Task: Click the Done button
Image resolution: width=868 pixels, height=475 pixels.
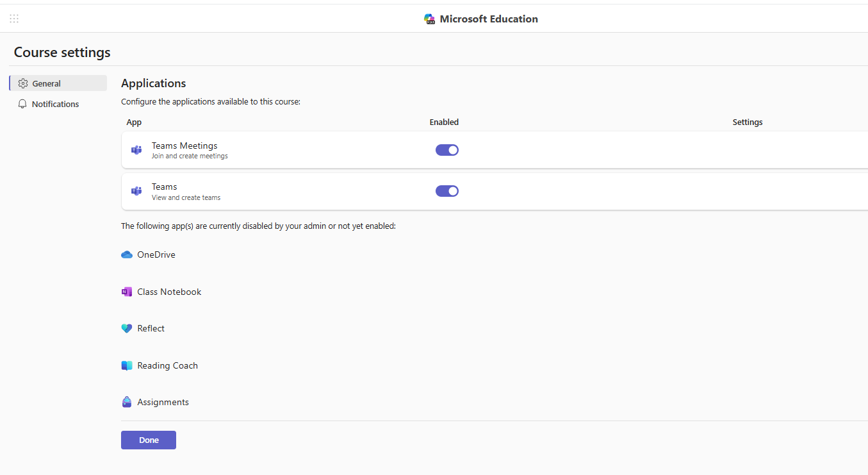Action: click(x=148, y=440)
